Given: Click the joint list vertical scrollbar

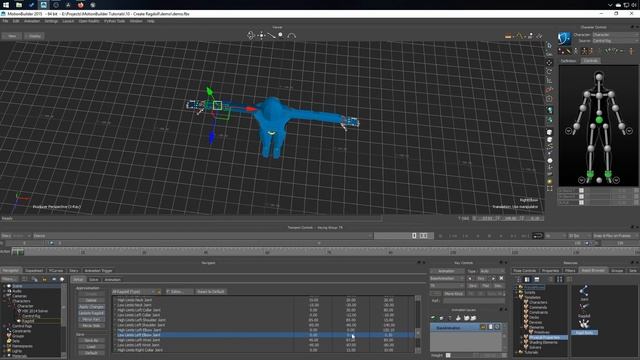Looking at the screenshot, I should pyautogui.click(x=418, y=324).
